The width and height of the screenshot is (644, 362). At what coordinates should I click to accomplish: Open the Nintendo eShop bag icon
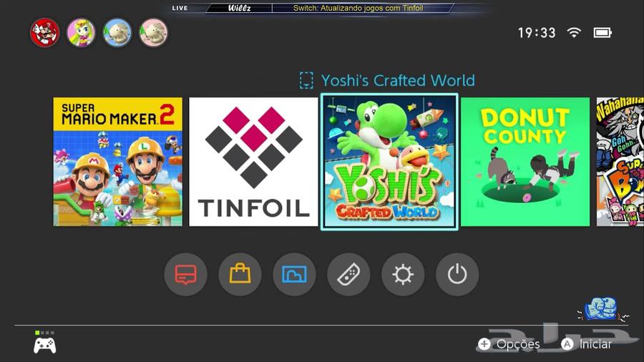240,274
